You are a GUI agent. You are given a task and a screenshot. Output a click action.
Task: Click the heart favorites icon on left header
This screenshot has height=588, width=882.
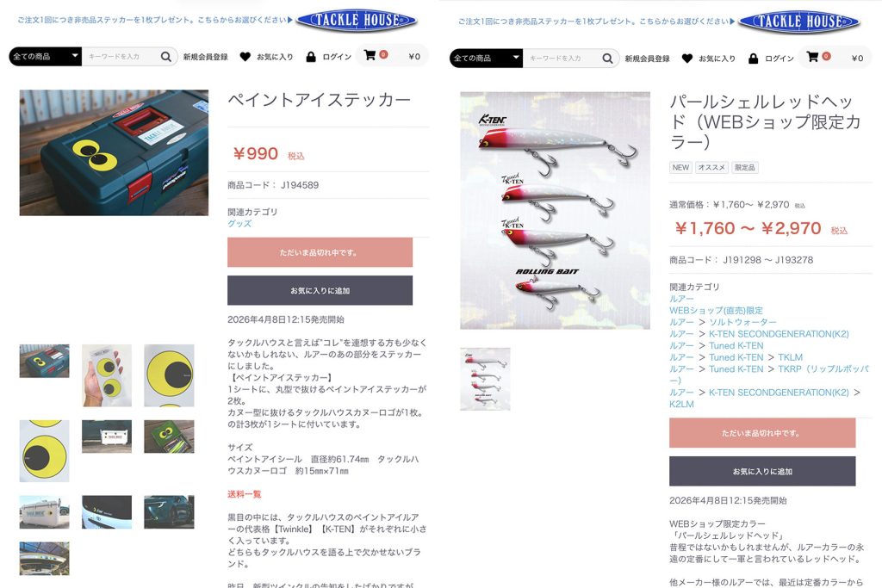[245, 56]
